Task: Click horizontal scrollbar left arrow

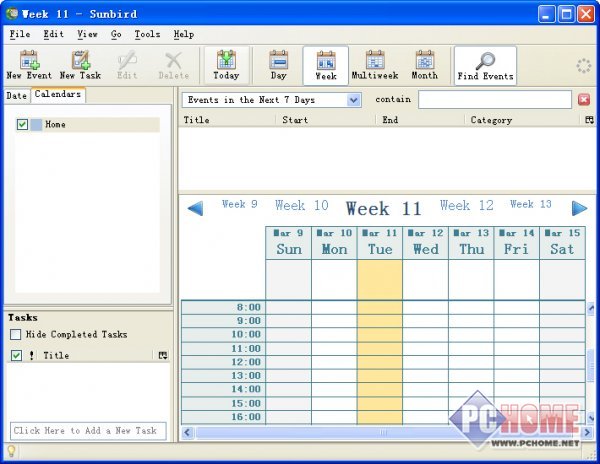Action: 187,433
